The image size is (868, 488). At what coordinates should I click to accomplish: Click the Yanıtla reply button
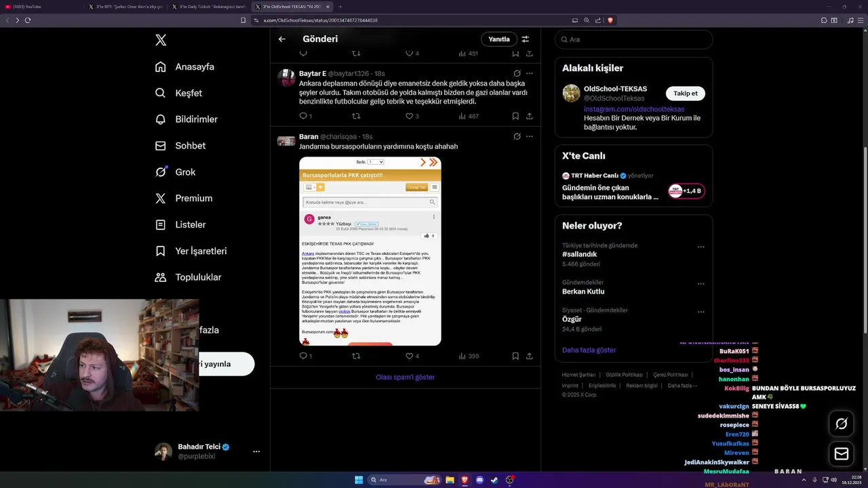(499, 39)
